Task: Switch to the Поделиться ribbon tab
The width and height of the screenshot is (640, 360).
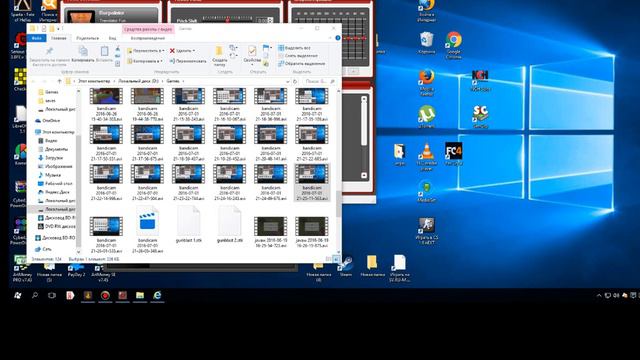Action: [87, 38]
